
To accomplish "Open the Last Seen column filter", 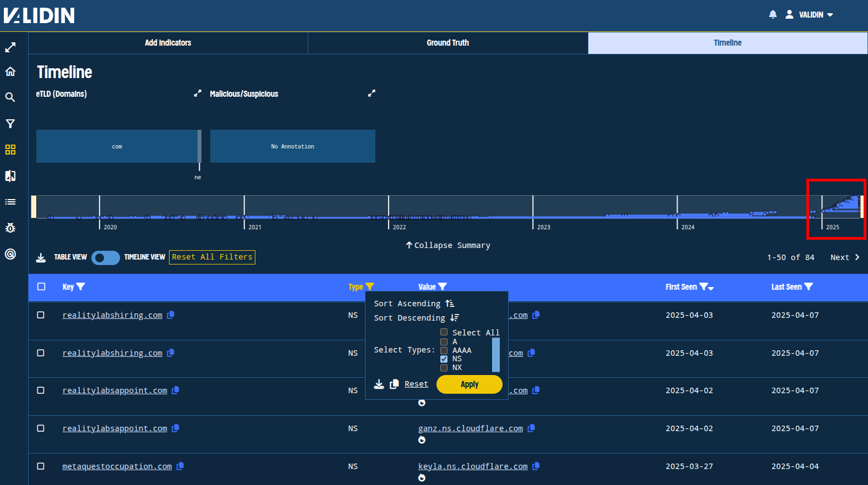I will point(808,286).
